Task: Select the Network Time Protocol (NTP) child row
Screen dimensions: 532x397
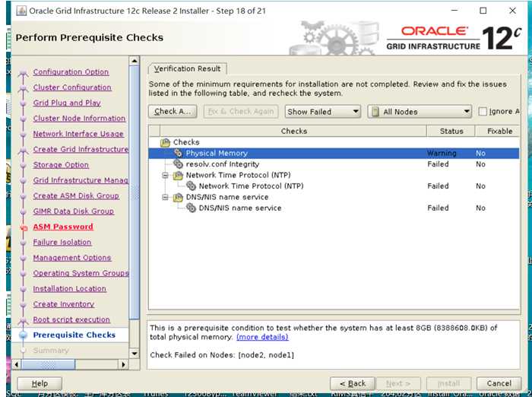Action: [334, 186]
